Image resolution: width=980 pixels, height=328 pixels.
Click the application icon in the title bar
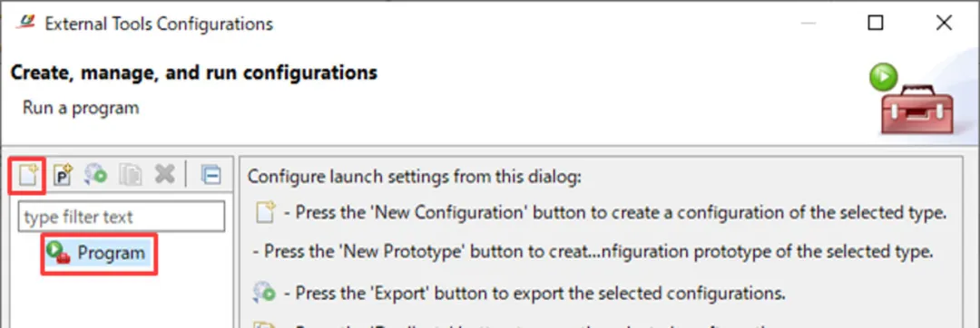pyautogui.click(x=25, y=23)
